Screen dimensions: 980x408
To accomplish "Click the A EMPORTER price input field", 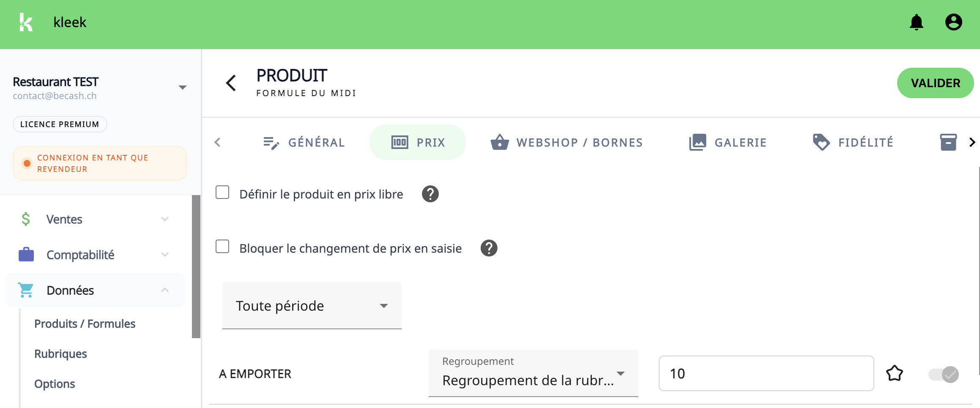I will pos(766,373).
